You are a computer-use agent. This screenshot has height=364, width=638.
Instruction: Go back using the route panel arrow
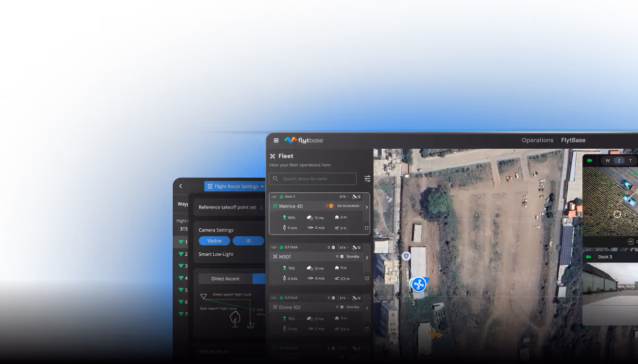click(180, 186)
